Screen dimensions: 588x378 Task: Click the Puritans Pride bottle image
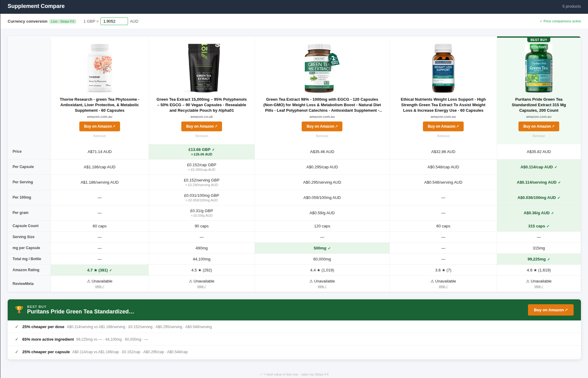click(539, 68)
